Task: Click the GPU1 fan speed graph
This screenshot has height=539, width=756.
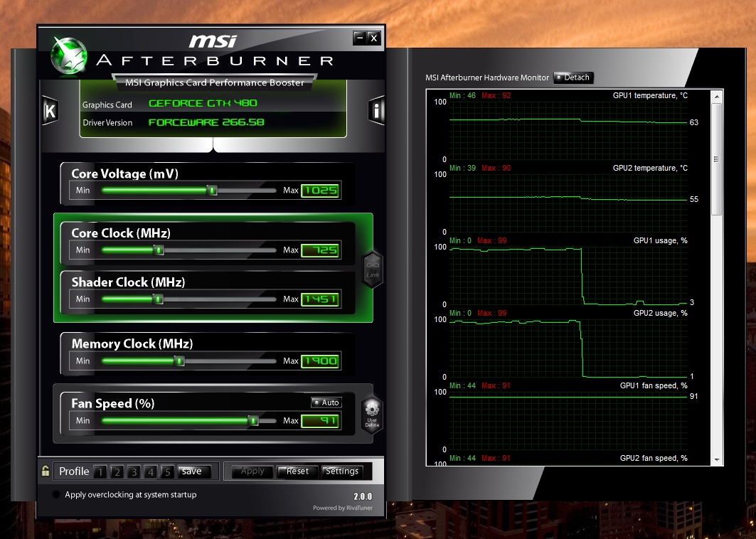Action: [568, 420]
